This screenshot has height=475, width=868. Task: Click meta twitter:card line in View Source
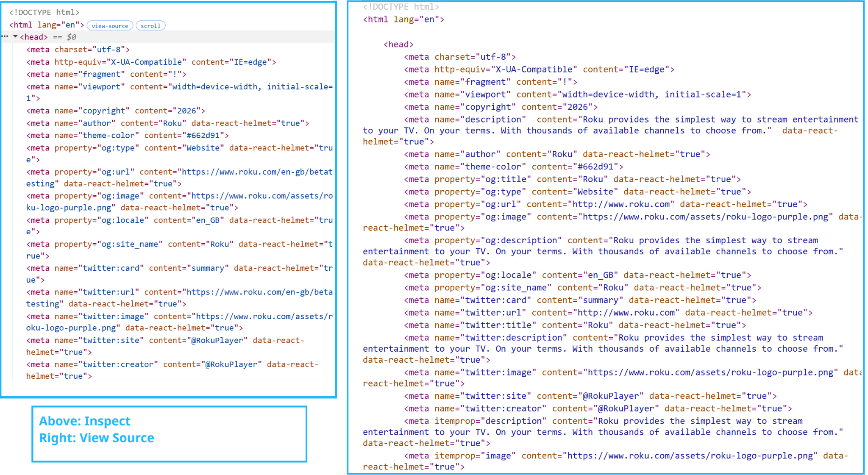tap(580, 300)
